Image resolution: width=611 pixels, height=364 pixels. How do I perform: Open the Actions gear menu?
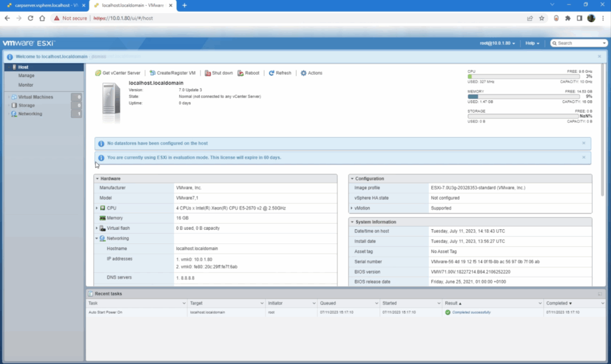[311, 73]
